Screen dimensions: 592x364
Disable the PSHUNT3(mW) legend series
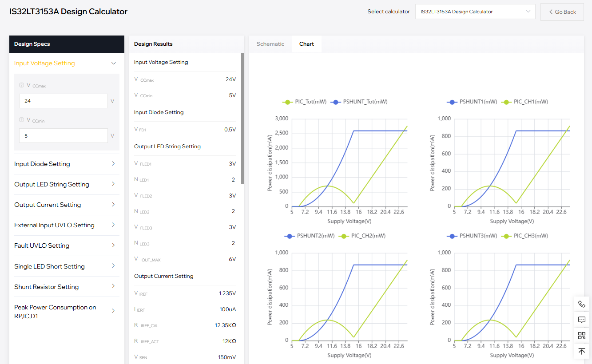[472, 236]
